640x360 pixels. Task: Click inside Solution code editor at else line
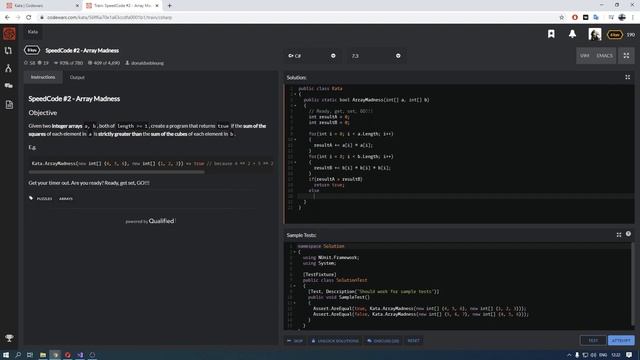click(314, 191)
